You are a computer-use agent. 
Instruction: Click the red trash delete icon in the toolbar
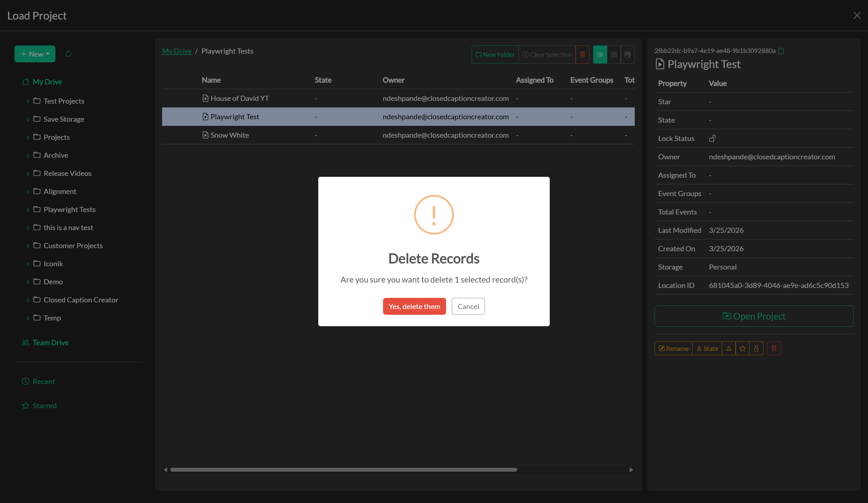coord(583,55)
